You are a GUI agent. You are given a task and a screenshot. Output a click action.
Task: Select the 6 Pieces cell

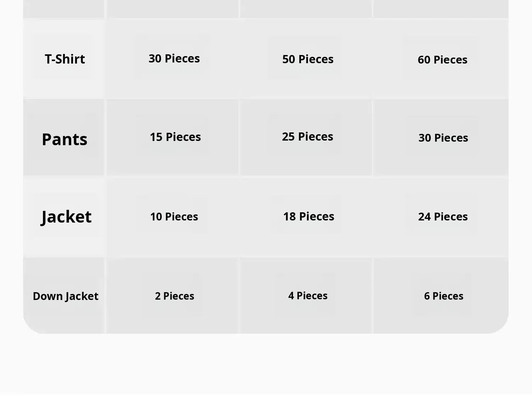(444, 296)
